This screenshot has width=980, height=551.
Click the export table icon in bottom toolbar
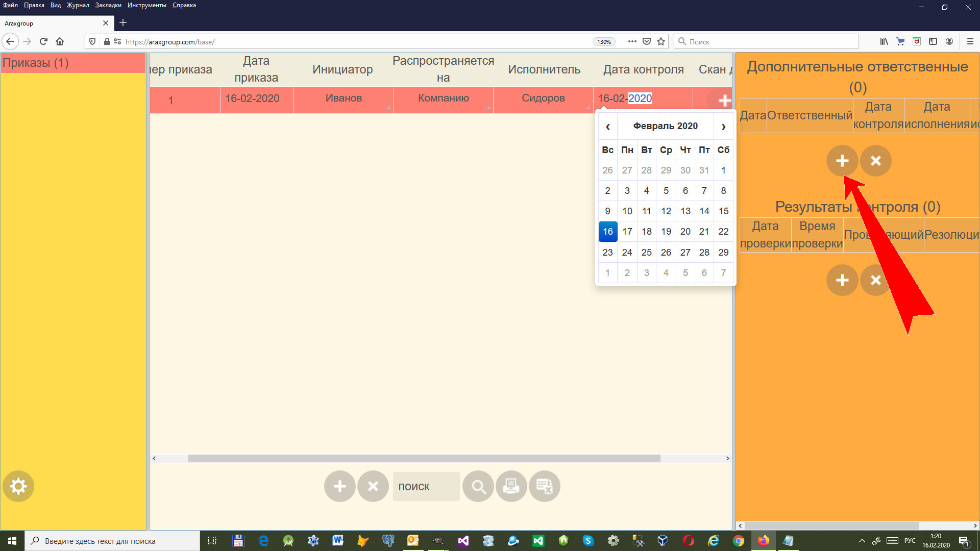(545, 486)
